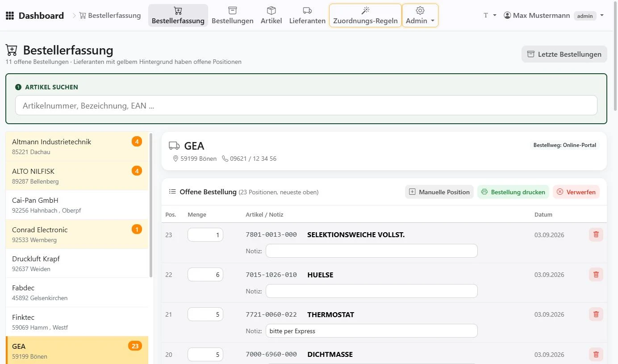Select supplier Conrad Electronic
The height and width of the screenshot is (364, 618).
pyautogui.click(x=77, y=234)
